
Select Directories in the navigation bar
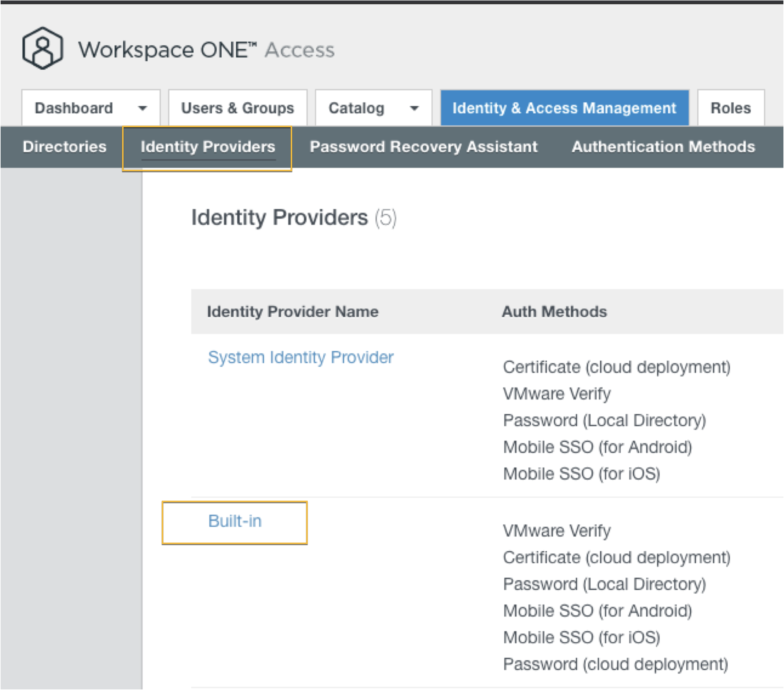(x=64, y=147)
